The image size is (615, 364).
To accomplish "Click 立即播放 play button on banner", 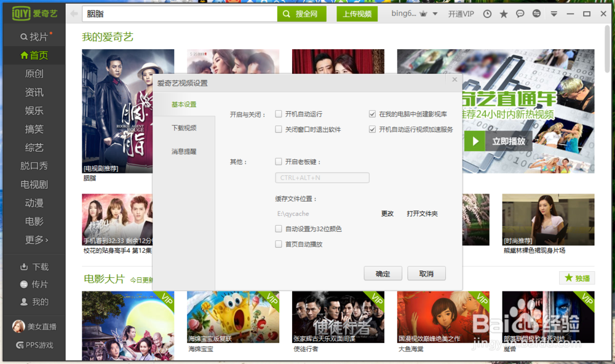I will click(x=498, y=141).
